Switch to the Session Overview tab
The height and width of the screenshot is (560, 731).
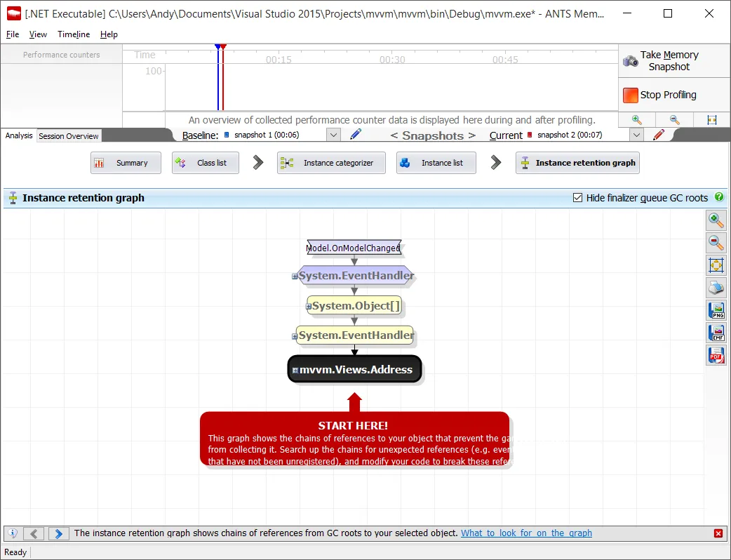(x=69, y=136)
